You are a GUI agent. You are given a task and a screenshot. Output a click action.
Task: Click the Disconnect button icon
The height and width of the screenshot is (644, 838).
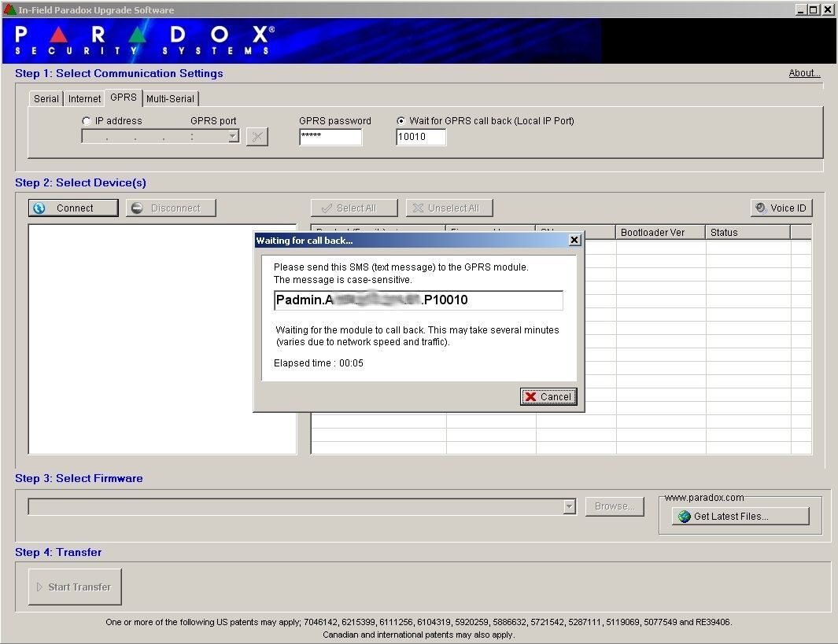click(x=137, y=208)
